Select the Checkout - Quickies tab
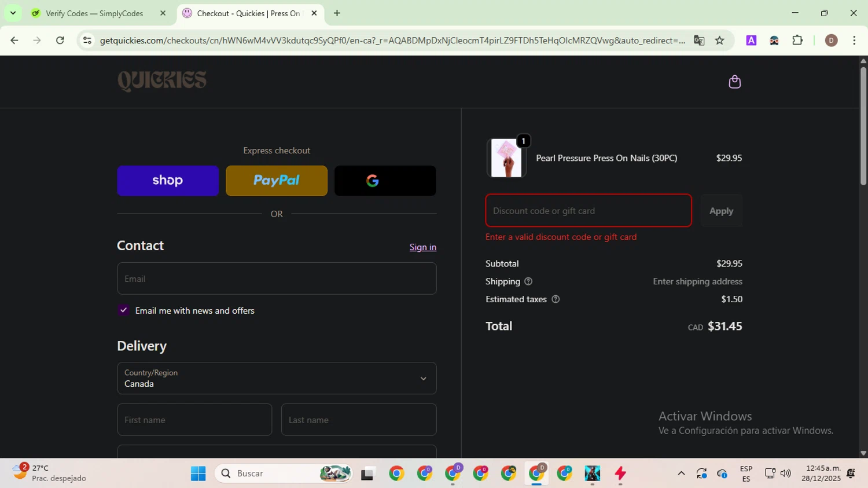The image size is (868, 488). 249,13
